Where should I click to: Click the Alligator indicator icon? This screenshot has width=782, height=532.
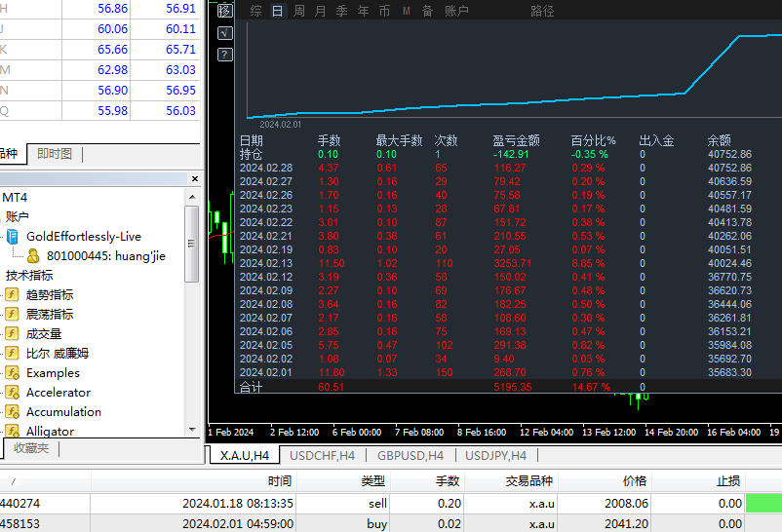(x=12, y=431)
